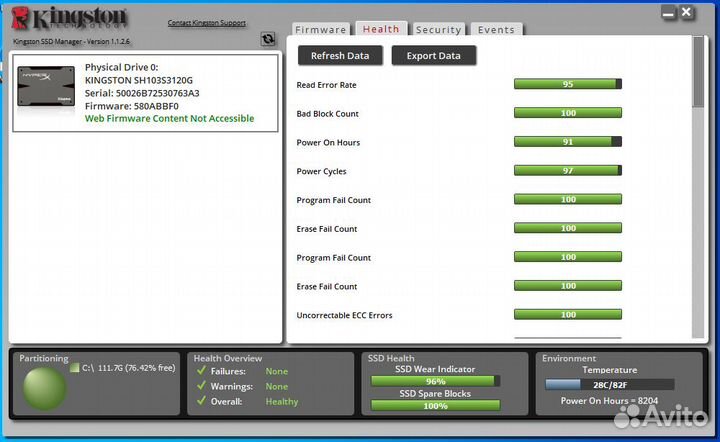Click the Bad Block Count bar
The width and height of the screenshot is (720, 442).
coord(568,113)
